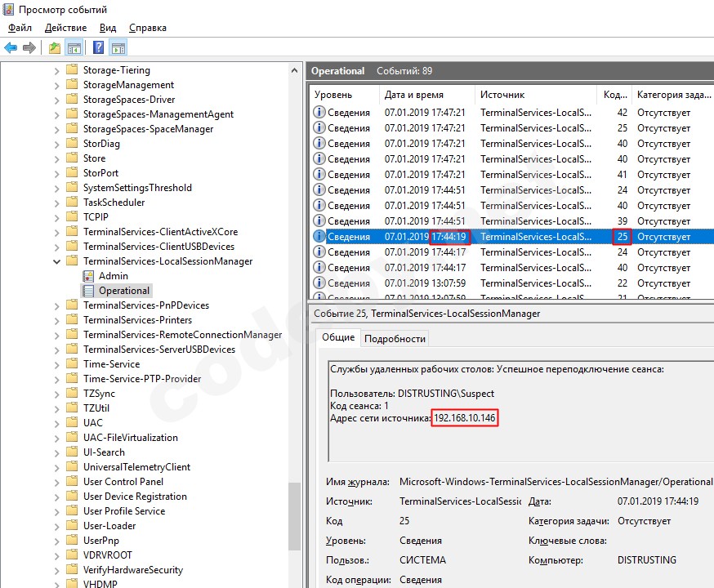The width and height of the screenshot is (714, 588).
Task: Expand the TerminalServices-RemoteConnectionManager node
Action: pos(56,335)
